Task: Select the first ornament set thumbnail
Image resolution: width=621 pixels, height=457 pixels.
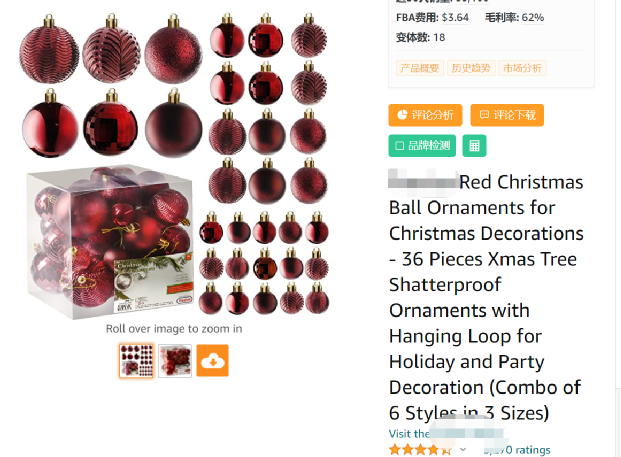Action: (136, 360)
